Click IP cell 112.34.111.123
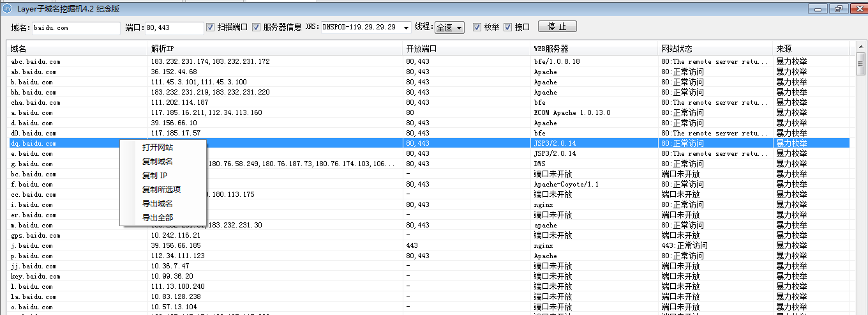This screenshot has width=868, height=315. [x=178, y=256]
